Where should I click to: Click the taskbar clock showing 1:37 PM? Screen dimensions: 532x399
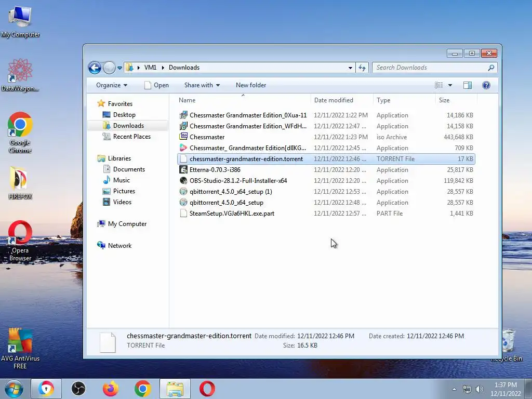pos(505,389)
